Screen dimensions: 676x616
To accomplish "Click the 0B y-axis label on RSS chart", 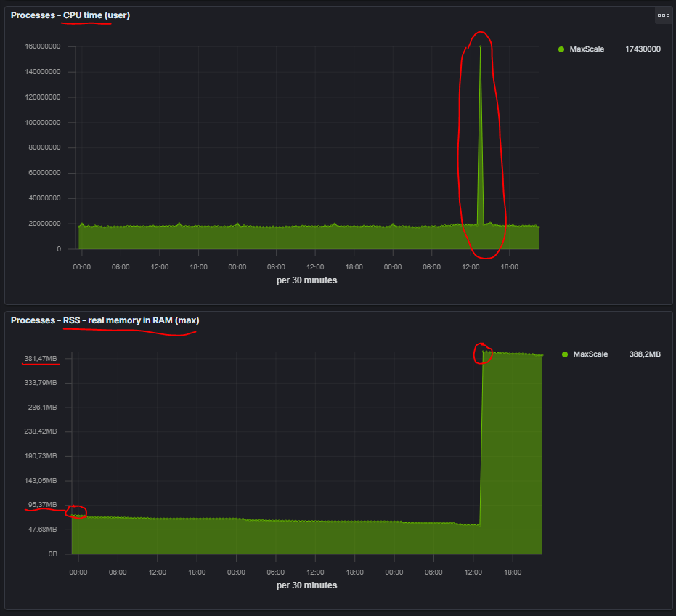I will pyautogui.click(x=52, y=554).
